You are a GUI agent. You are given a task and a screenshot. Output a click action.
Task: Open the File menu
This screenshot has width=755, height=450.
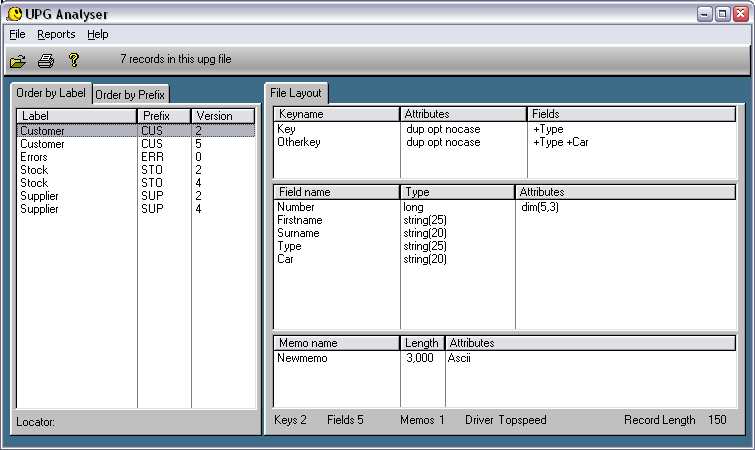click(x=16, y=34)
